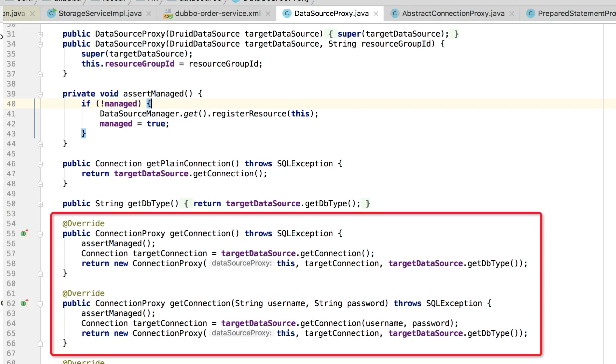Close the DataSourceProxy.java tab

(x=376, y=14)
